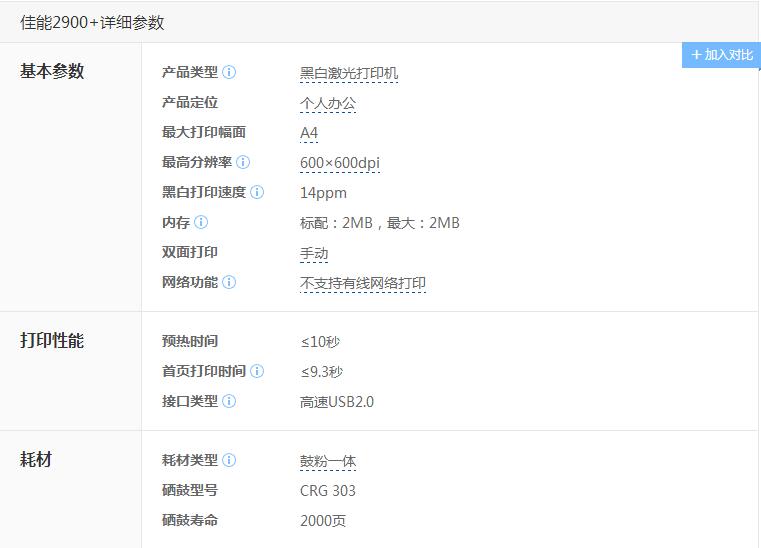761x548 pixels.
Task: Select the ≤10秒 warm-up time value
Action: [x=320, y=342]
